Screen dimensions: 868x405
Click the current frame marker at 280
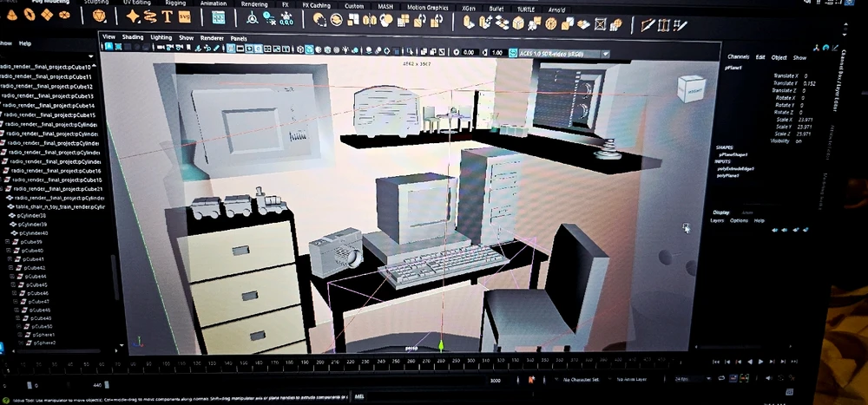pos(441,360)
